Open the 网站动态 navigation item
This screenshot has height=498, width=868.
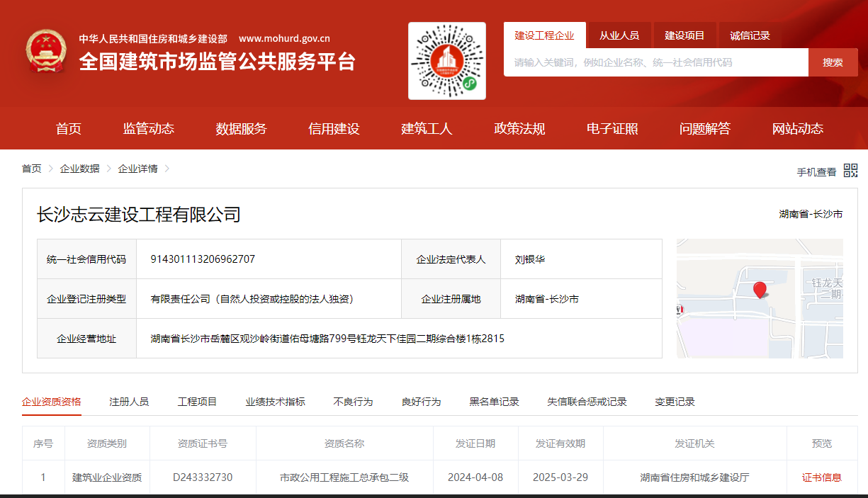pos(798,129)
